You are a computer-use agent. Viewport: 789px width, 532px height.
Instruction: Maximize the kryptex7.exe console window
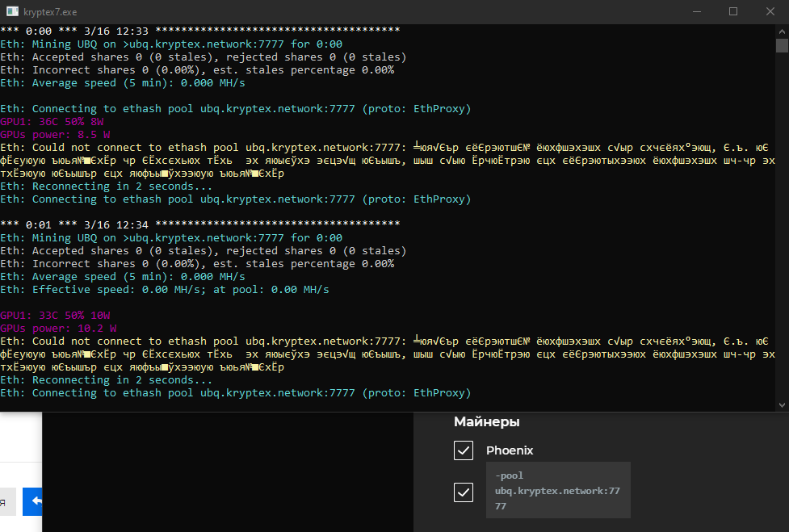[x=733, y=11]
